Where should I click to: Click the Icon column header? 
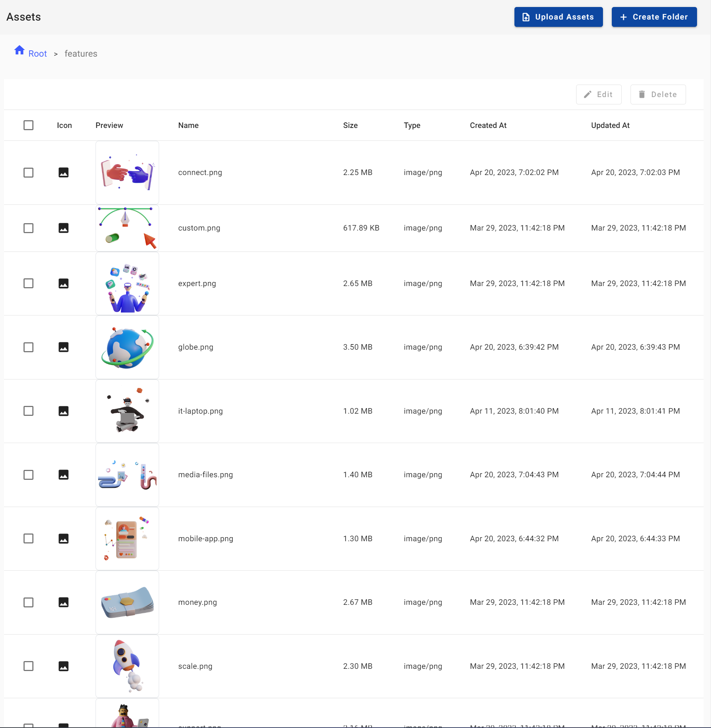click(64, 125)
